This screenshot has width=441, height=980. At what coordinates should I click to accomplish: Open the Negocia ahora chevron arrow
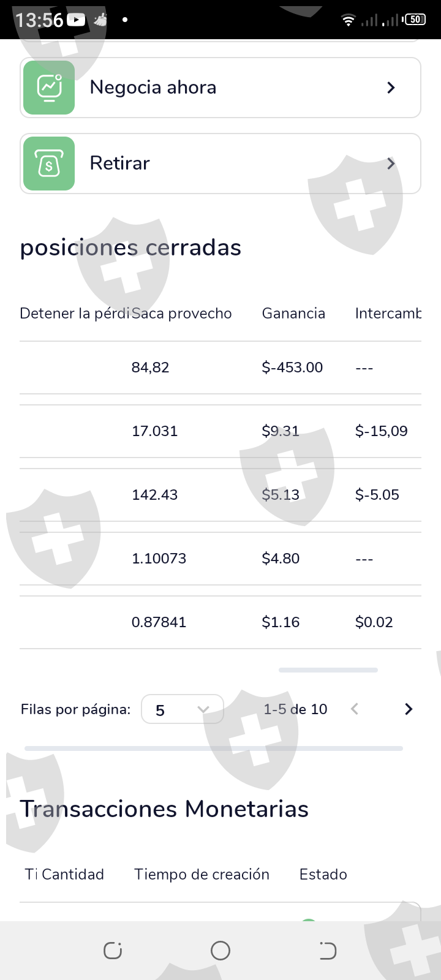(391, 88)
